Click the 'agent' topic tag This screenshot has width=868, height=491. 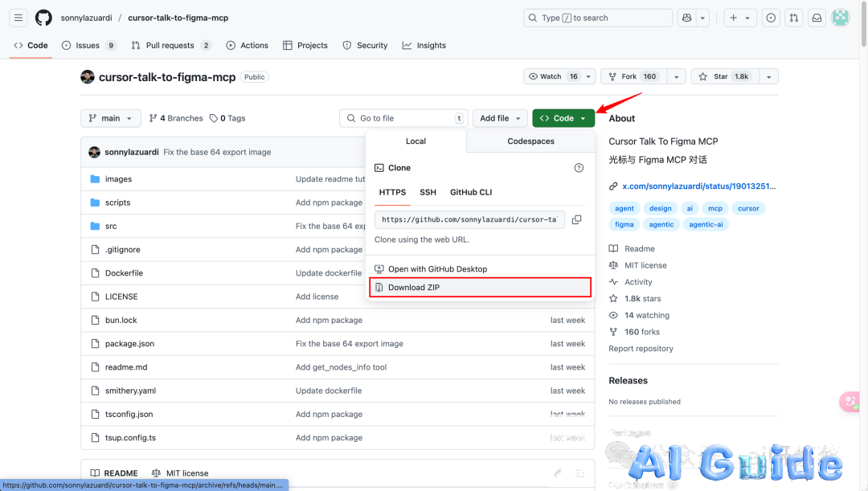pyautogui.click(x=624, y=208)
